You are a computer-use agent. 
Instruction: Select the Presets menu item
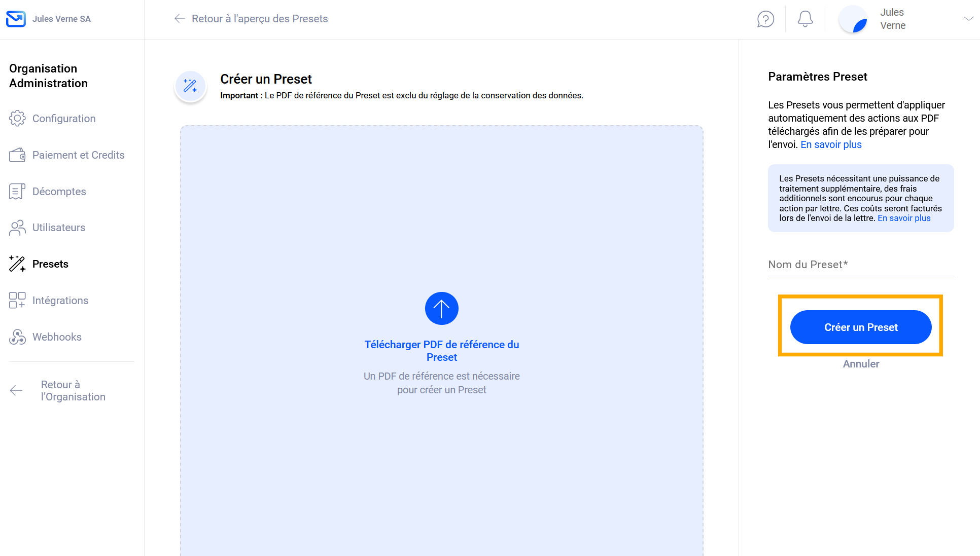point(50,264)
